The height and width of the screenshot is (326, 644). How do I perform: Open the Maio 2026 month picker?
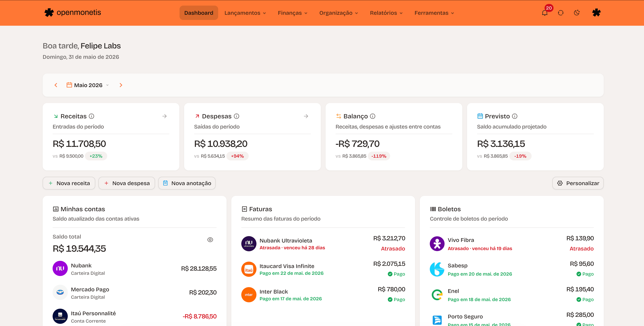pos(88,85)
